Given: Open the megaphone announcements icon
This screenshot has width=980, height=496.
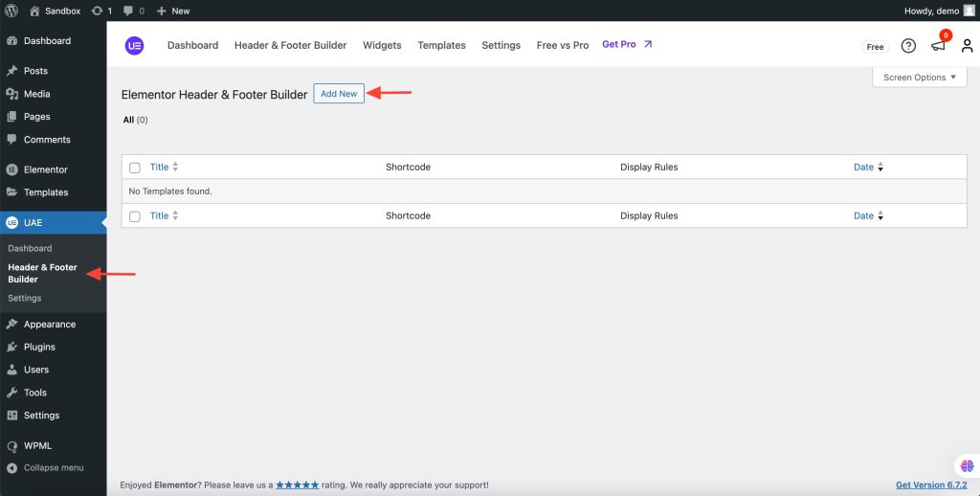Looking at the screenshot, I should pos(938,46).
